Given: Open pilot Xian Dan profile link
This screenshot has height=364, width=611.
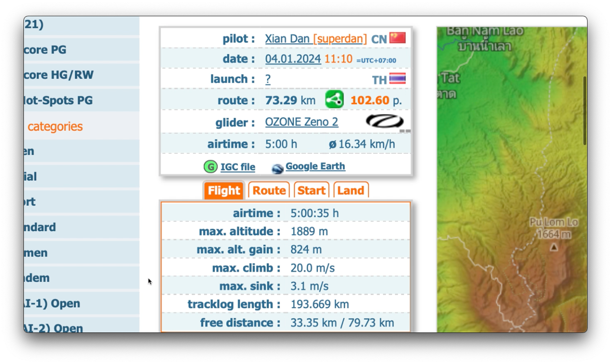Looking at the screenshot, I should 287,39.
